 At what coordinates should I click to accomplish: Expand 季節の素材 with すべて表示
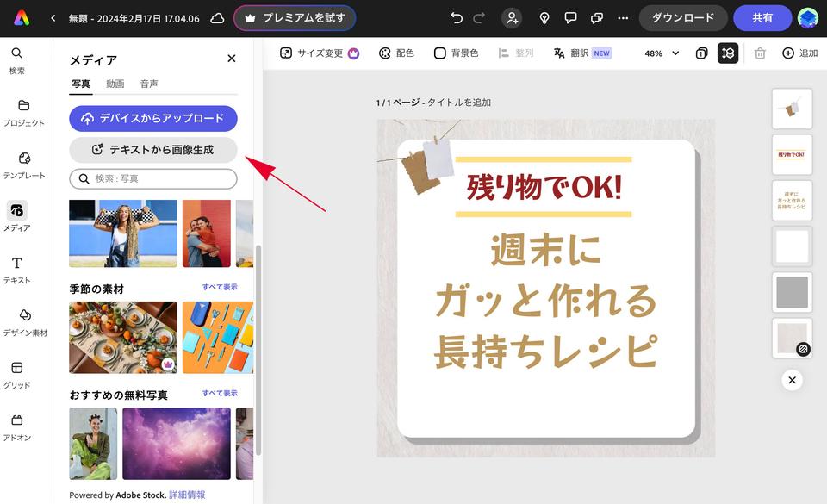coord(220,287)
